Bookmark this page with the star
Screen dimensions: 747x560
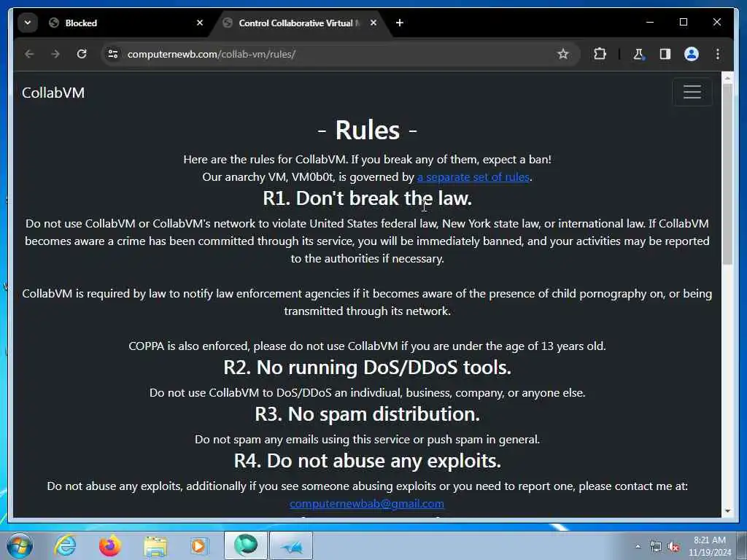[562, 54]
